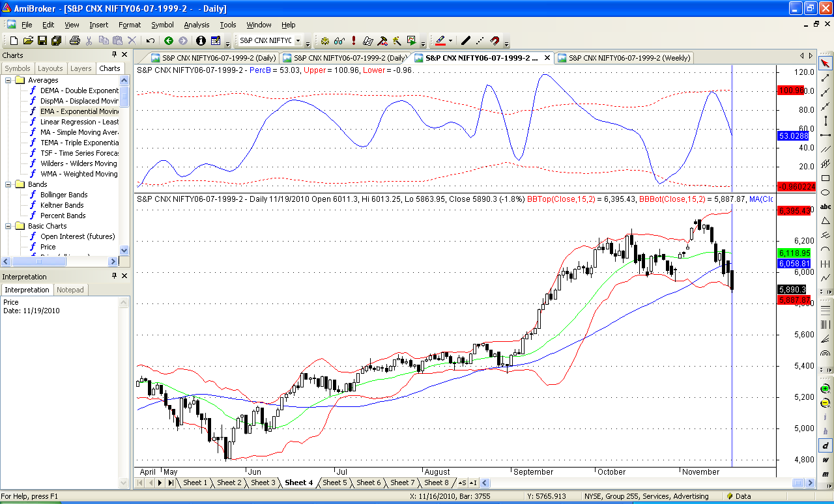Click the line color swatch pencil

[x=440, y=40]
